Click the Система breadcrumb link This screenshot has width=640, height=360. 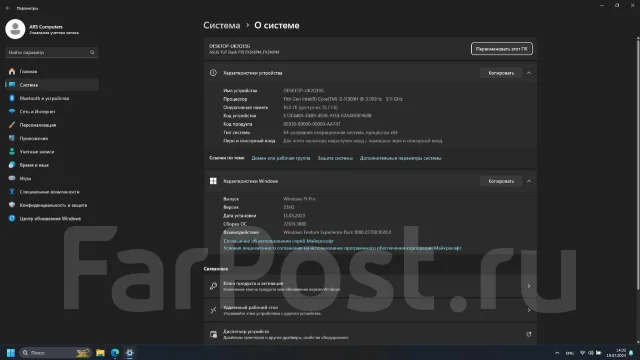tap(222, 25)
